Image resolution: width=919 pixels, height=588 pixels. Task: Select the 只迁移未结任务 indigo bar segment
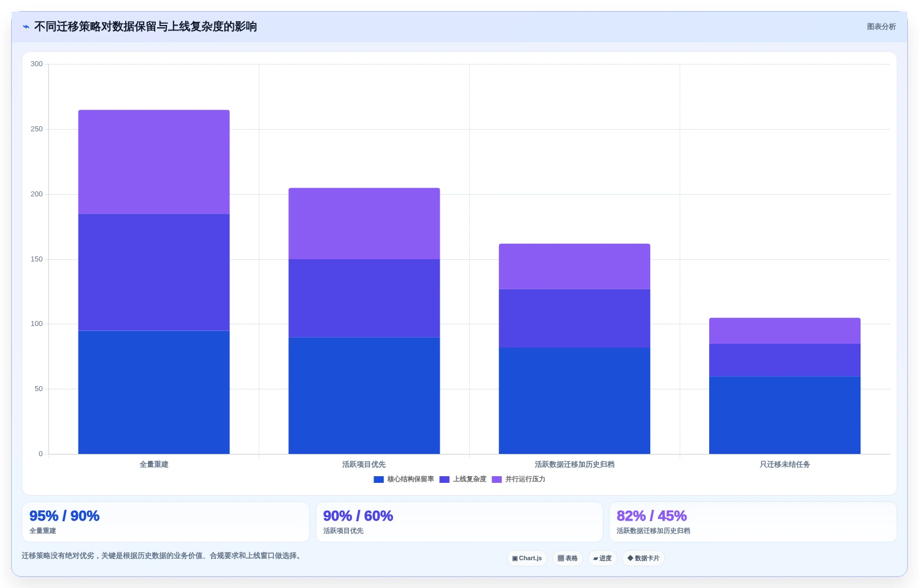(x=785, y=360)
